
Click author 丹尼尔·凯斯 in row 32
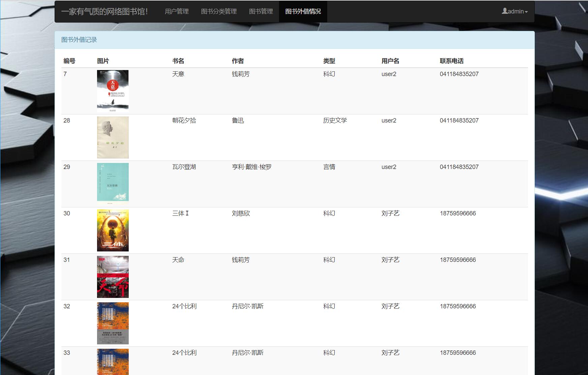point(248,306)
